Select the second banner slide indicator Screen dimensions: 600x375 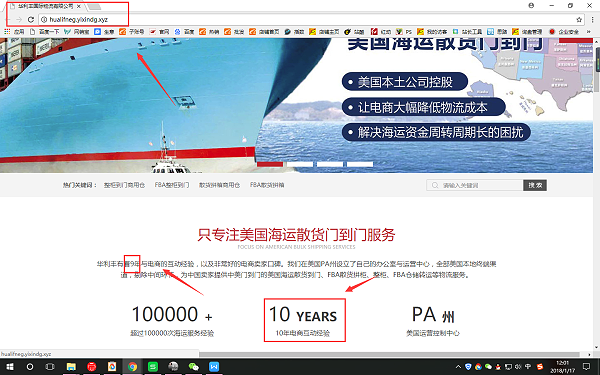coord(300,164)
